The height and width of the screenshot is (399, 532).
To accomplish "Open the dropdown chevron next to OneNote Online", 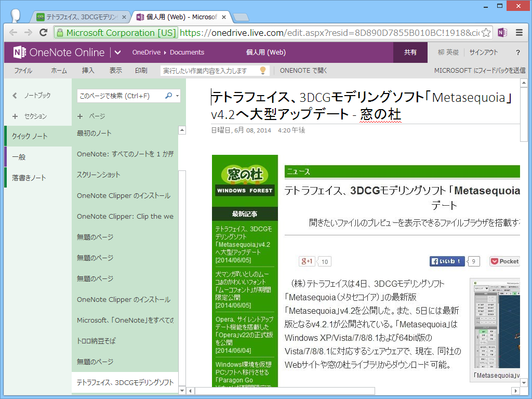I will [118, 52].
